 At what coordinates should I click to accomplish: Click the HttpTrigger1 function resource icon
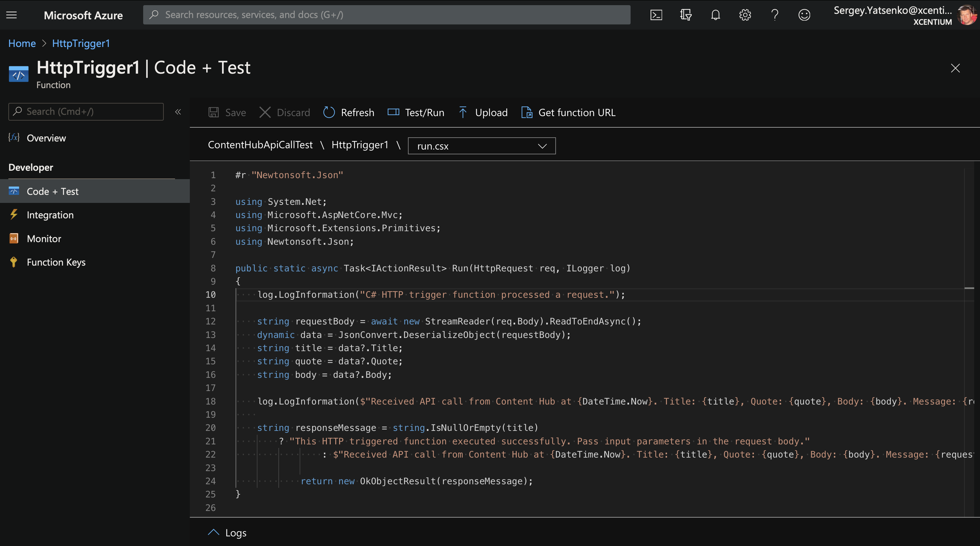point(19,74)
